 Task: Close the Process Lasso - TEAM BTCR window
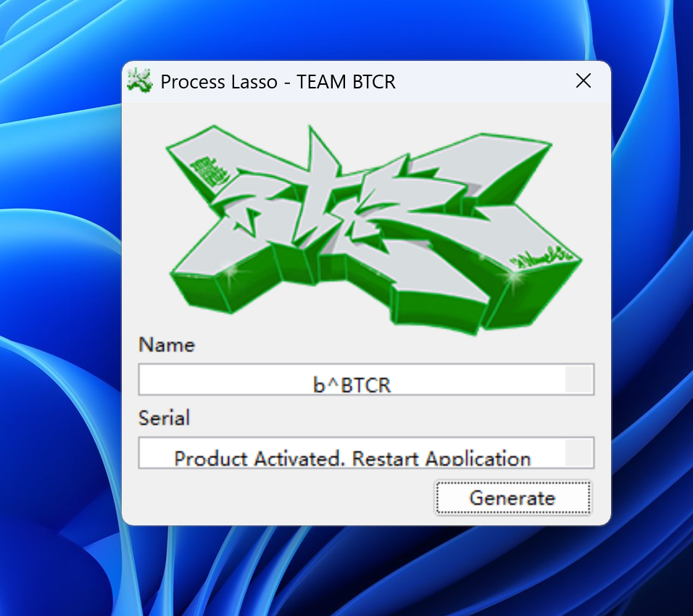point(584,80)
